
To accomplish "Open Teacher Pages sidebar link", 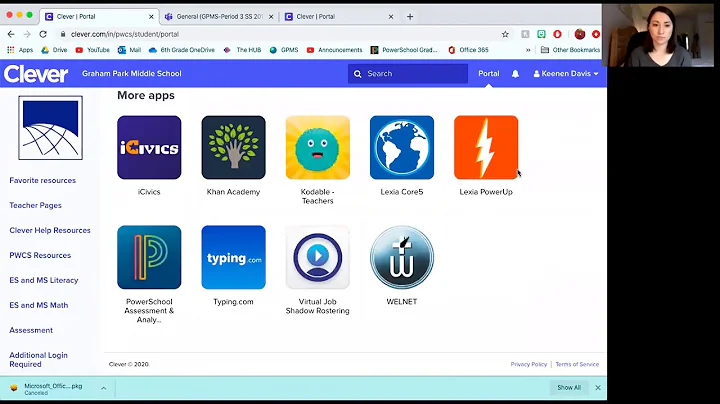I will [35, 205].
